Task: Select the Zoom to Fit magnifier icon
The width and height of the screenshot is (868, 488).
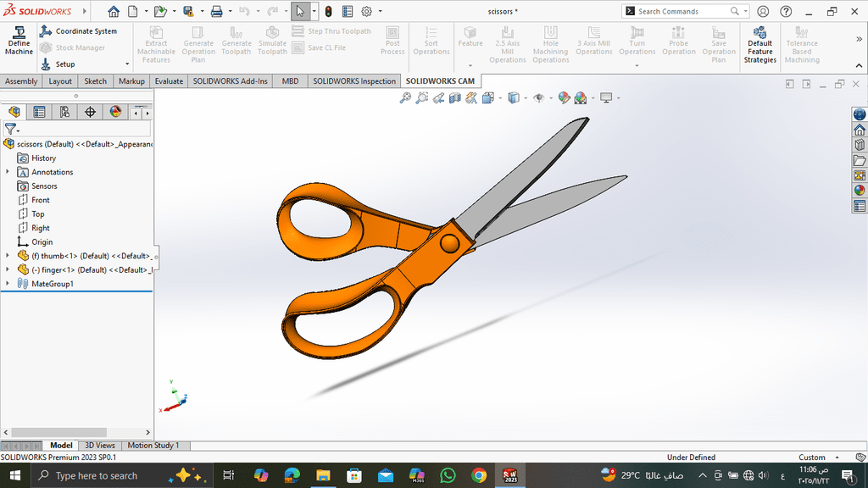Action: click(x=406, y=98)
